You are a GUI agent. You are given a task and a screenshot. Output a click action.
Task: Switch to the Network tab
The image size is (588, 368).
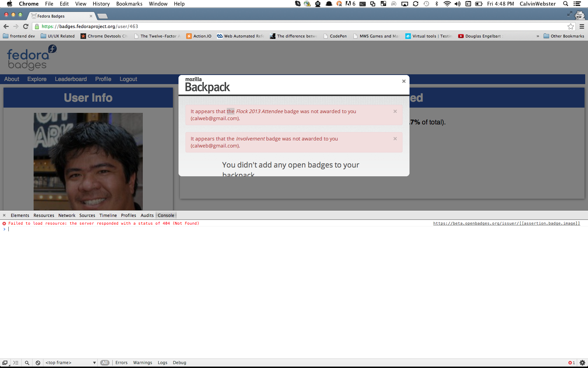point(67,216)
